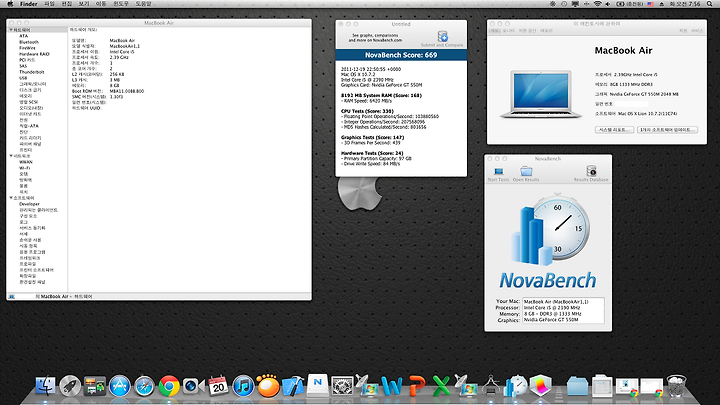
Task: Collapse the 네트워크 section in sidebar
Action: (11, 156)
